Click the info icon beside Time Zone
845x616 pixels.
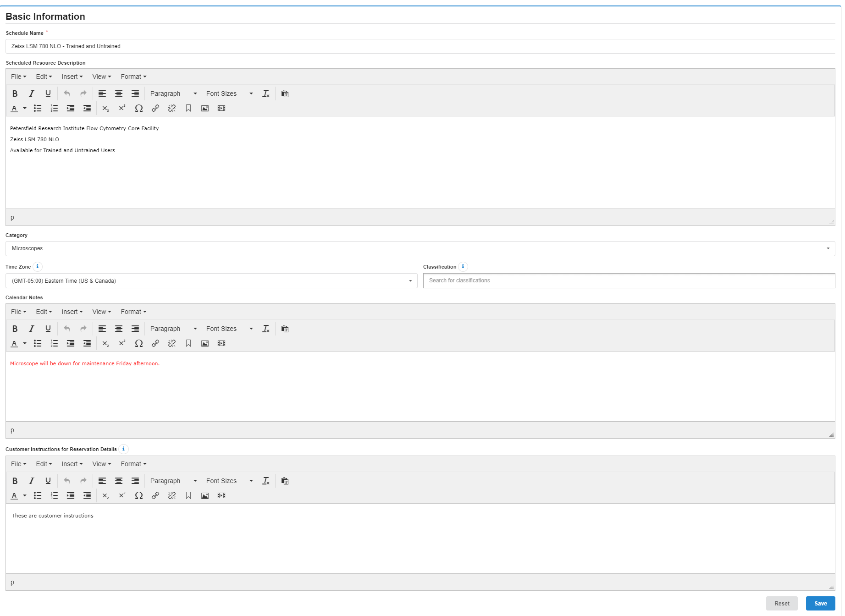pos(38,267)
